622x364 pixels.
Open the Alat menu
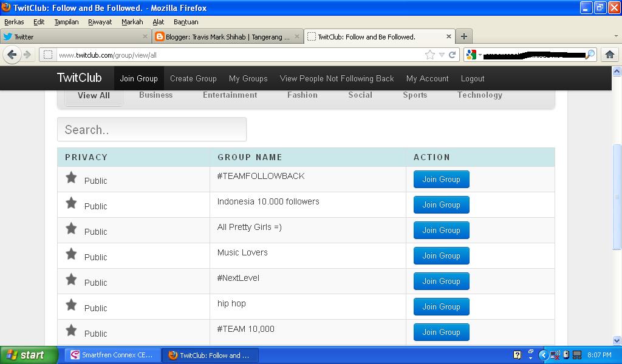tap(159, 22)
